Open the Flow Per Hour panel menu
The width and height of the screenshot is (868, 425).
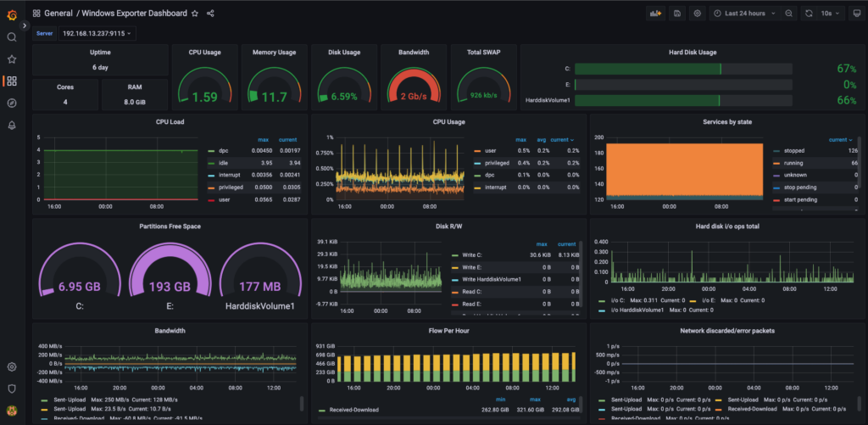click(x=448, y=331)
